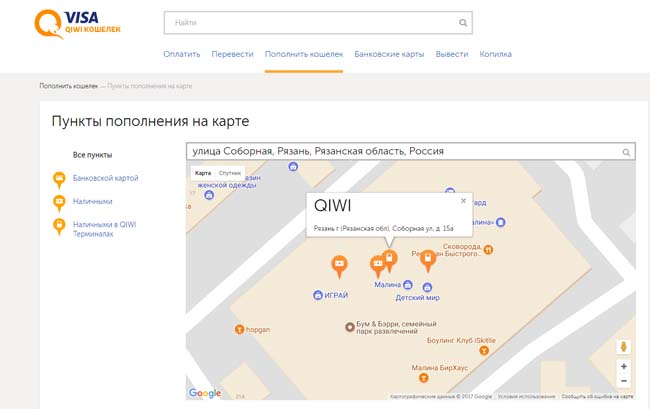650x409 pixels.
Task: Filter by Банковской картой
Action: tap(106, 178)
